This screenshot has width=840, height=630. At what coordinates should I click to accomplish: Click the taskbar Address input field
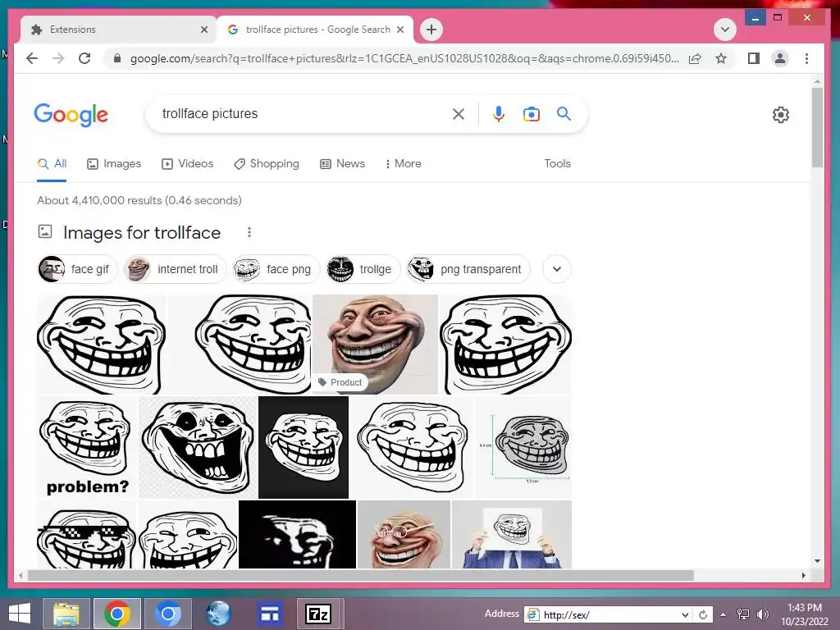point(608,615)
